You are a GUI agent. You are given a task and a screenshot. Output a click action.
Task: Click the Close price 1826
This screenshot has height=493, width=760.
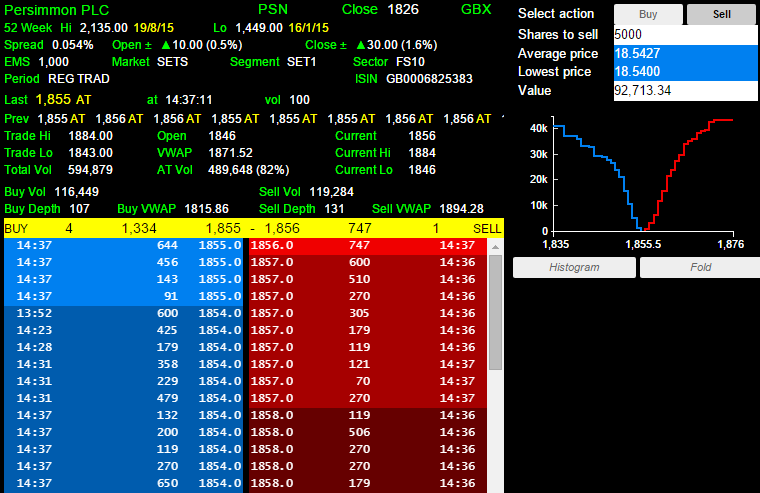click(403, 9)
